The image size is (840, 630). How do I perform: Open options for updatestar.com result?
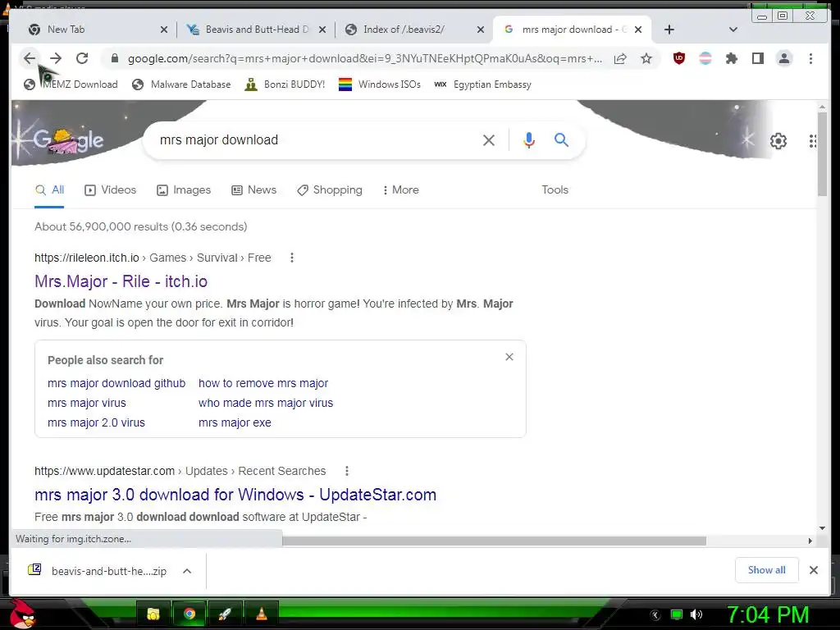point(347,471)
